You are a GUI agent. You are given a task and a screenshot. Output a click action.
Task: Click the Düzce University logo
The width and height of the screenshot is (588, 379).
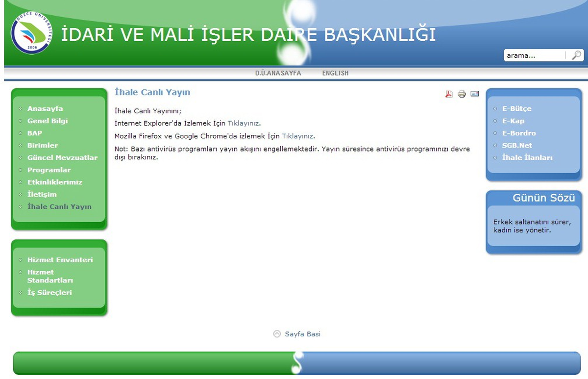[x=33, y=33]
